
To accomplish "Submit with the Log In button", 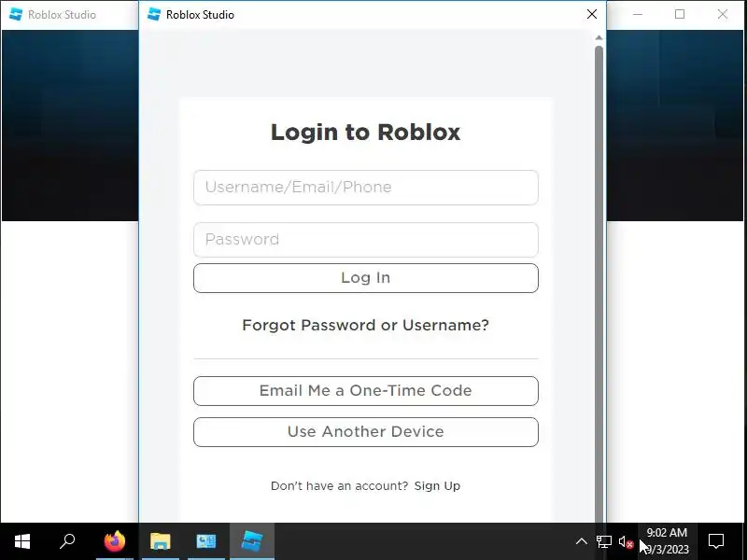I will click(x=366, y=278).
